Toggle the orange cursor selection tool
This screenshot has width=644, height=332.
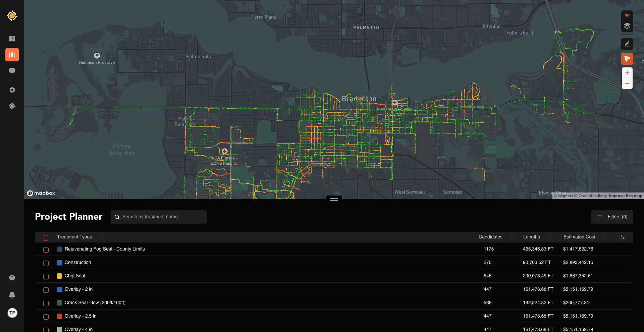[627, 59]
